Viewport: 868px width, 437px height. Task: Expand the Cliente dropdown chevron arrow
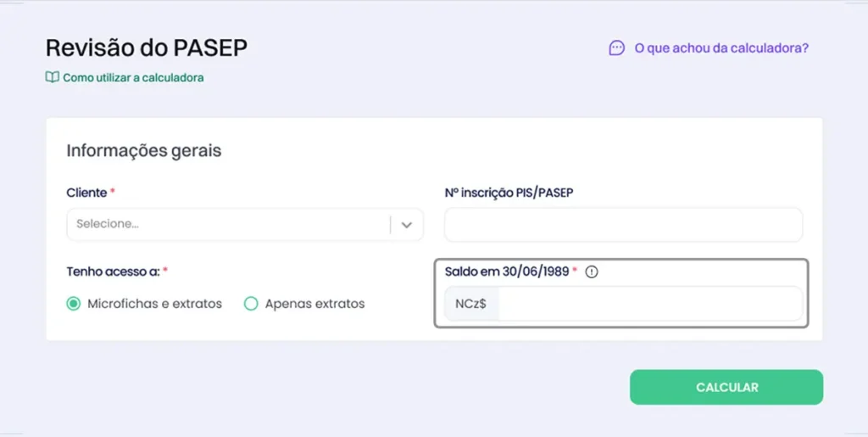click(407, 225)
